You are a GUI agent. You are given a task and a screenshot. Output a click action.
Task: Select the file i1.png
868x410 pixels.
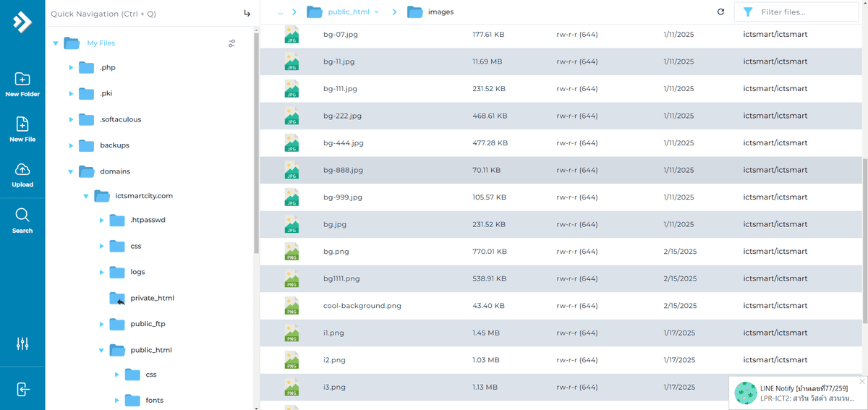[333, 333]
